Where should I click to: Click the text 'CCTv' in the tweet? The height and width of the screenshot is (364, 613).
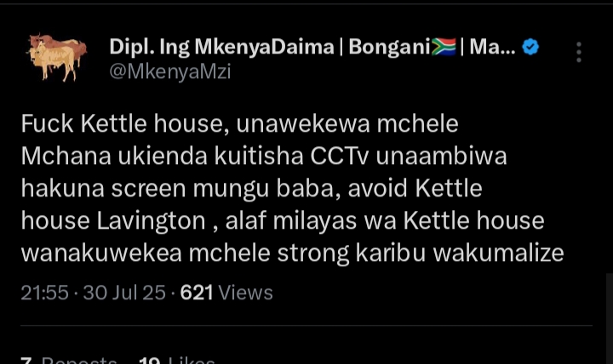point(342,156)
